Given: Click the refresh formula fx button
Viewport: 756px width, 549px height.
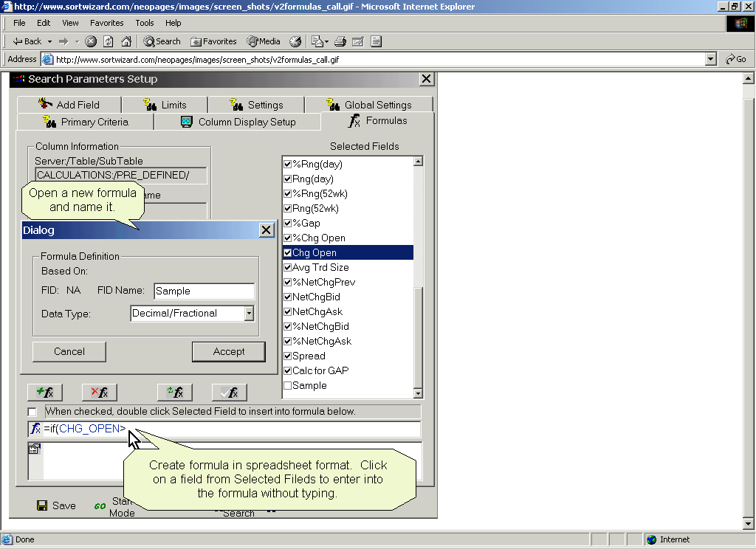Looking at the screenshot, I should click(175, 393).
